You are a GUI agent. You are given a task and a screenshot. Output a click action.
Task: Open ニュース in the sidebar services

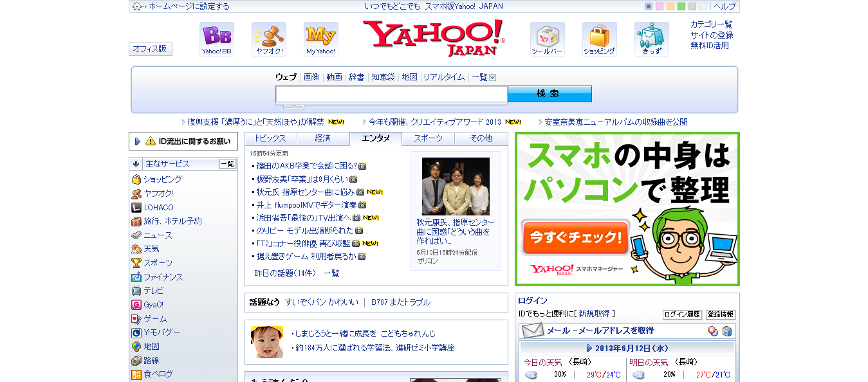[152, 235]
